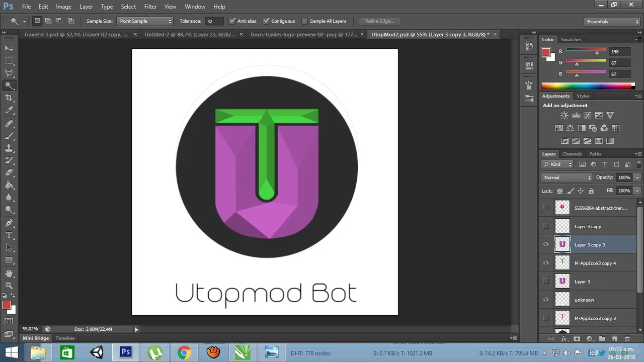644x362 pixels.
Task: Select the Eyedropper tool
Action: pos(9,110)
